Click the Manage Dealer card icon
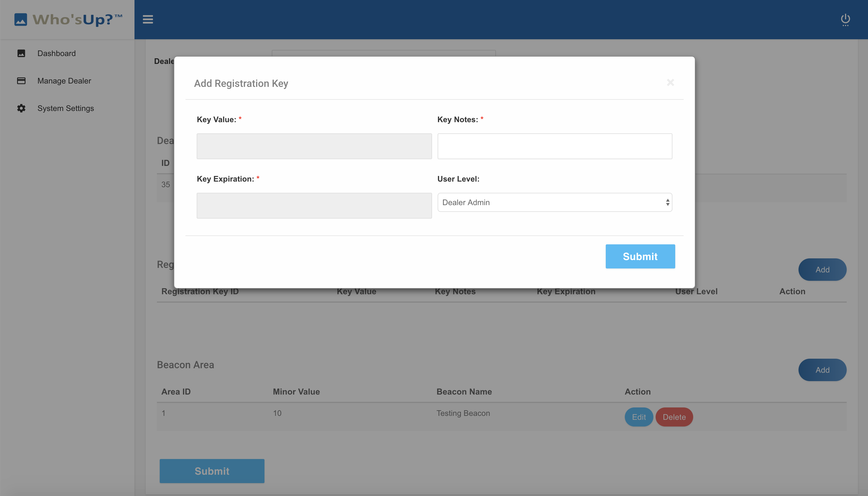Screen dimensions: 868x496 tap(21, 81)
